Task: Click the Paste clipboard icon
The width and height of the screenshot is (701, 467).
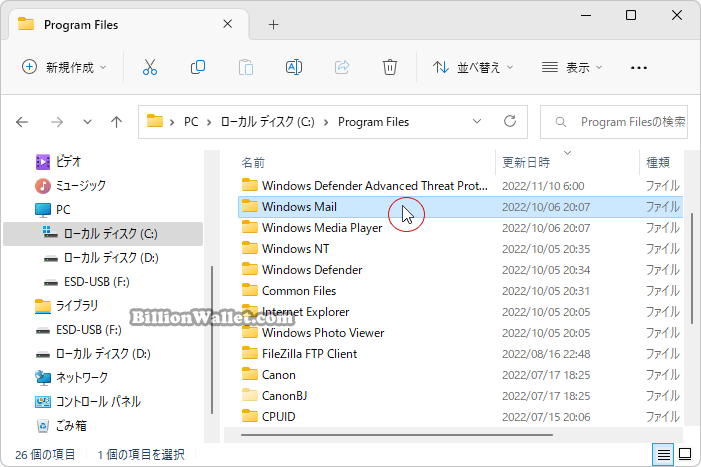Action: pyautogui.click(x=246, y=67)
